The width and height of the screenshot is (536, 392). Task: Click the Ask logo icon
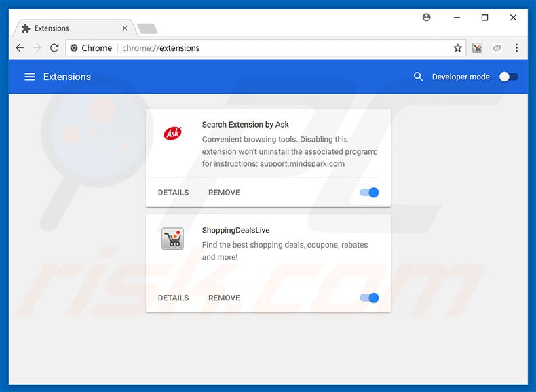(172, 133)
